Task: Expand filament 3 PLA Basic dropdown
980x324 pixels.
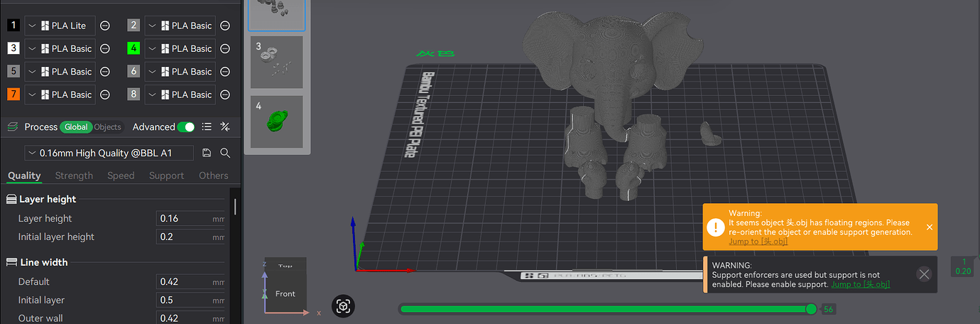Action: click(32, 48)
